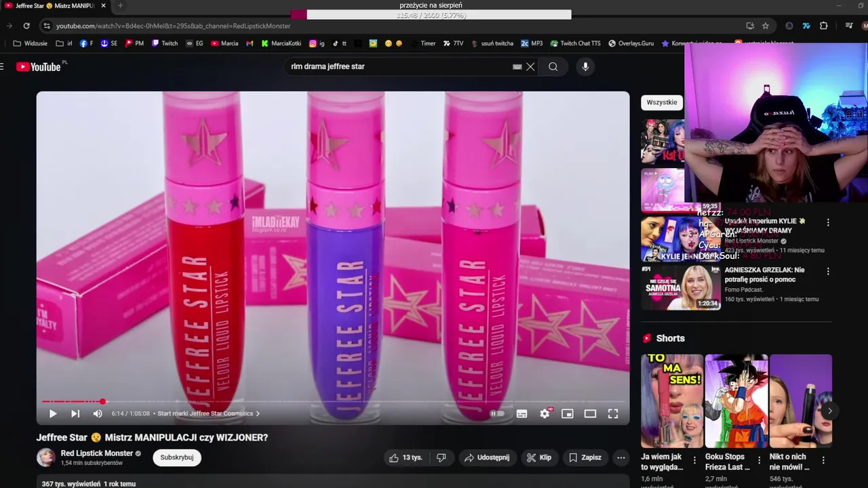Focus the search box with 'rlm drama jeffree star'
The width and height of the screenshot is (868, 488).
point(400,66)
